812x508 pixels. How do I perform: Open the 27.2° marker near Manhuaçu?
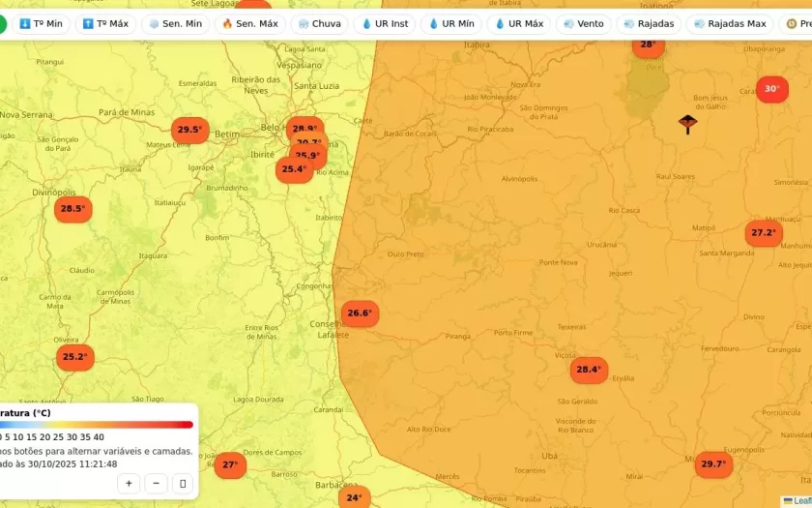764,233
